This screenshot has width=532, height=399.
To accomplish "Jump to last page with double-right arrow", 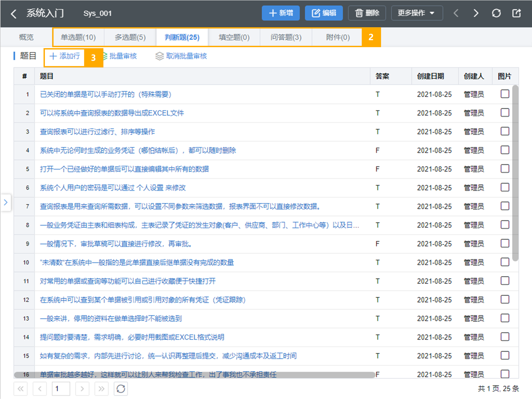I will coord(101,389).
